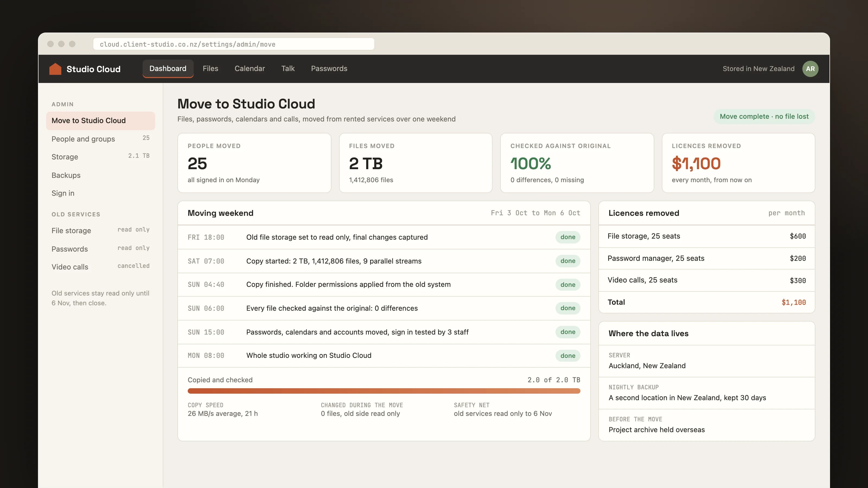This screenshot has width=868, height=488.
Task: Select 'File storage, 25 seats' licence row
Action: coord(707,236)
